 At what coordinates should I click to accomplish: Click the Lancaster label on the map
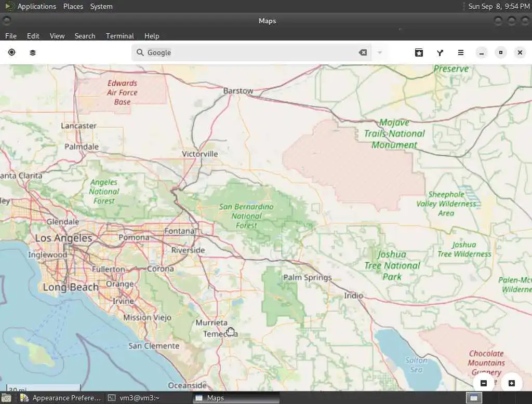(x=79, y=126)
